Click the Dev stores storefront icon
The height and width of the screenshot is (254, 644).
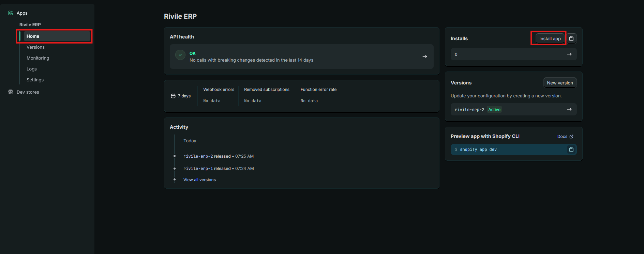(x=11, y=92)
